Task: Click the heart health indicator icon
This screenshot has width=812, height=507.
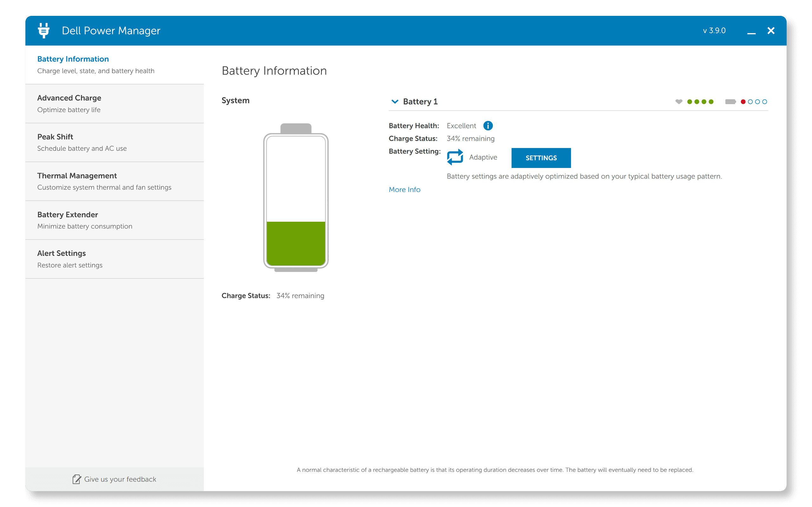Action: pyautogui.click(x=678, y=102)
